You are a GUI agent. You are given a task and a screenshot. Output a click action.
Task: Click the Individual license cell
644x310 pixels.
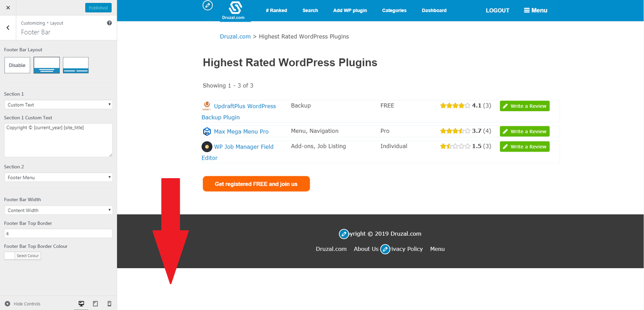(394, 146)
